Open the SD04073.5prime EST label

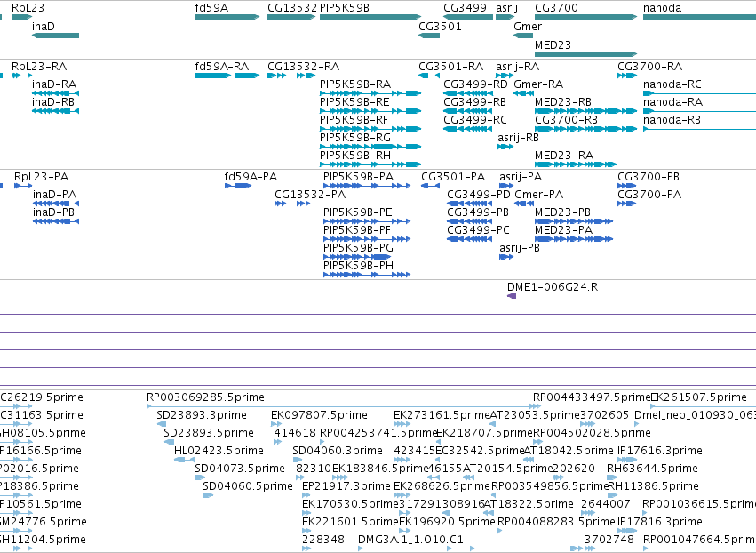pyautogui.click(x=240, y=469)
